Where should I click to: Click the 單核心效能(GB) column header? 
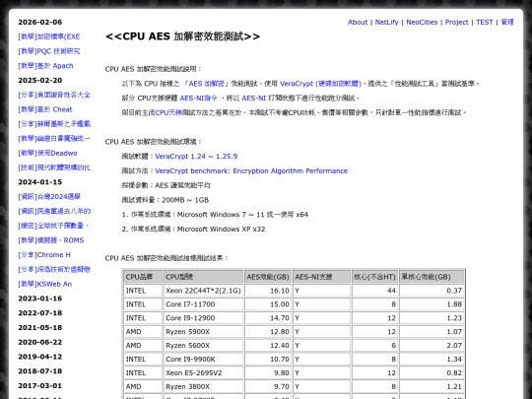432,277
